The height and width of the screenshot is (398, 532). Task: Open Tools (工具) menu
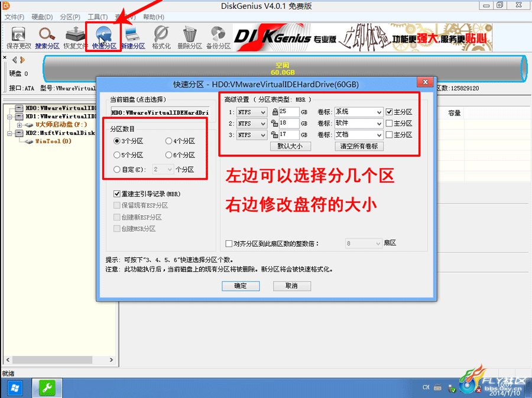click(98, 17)
